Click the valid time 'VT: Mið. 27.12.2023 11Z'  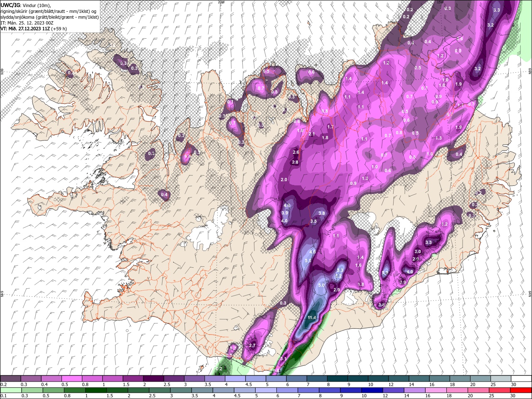point(26,29)
